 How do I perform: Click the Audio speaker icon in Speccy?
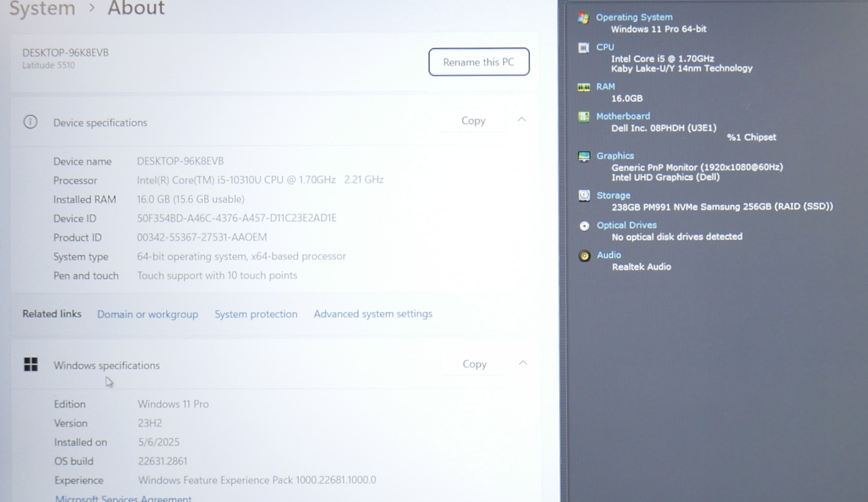pos(584,256)
